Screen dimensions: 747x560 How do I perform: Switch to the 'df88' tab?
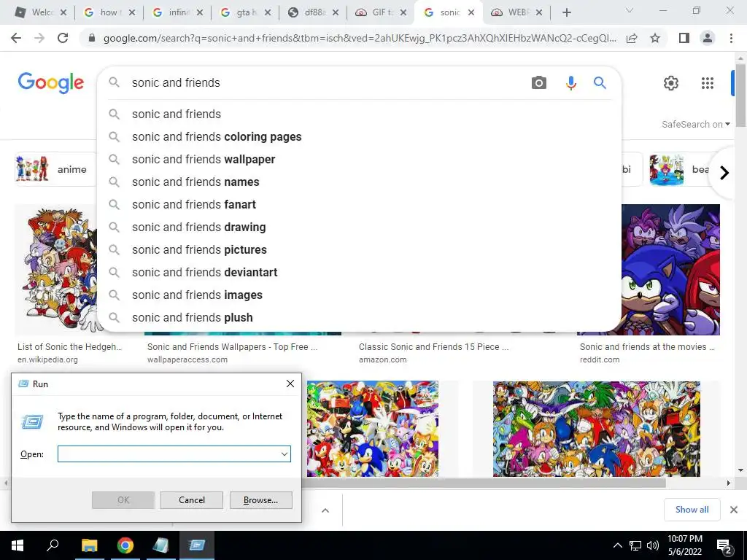tap(314, 13)
